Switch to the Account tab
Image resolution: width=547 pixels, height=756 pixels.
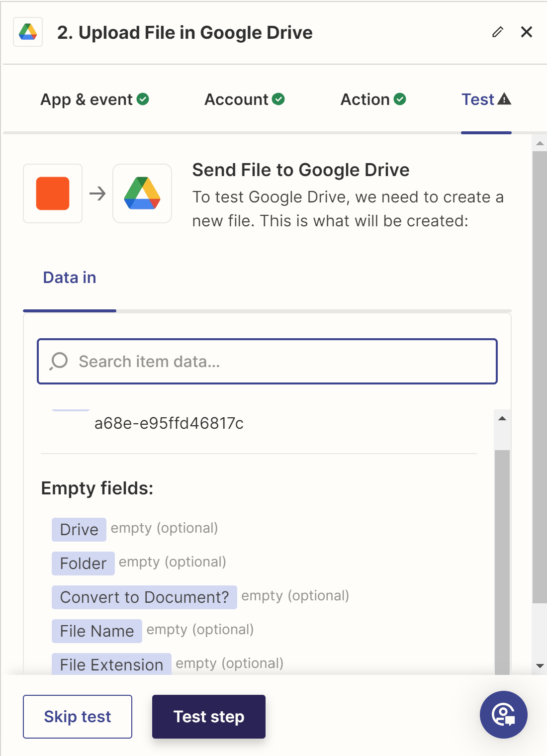(x=245, y=99)
